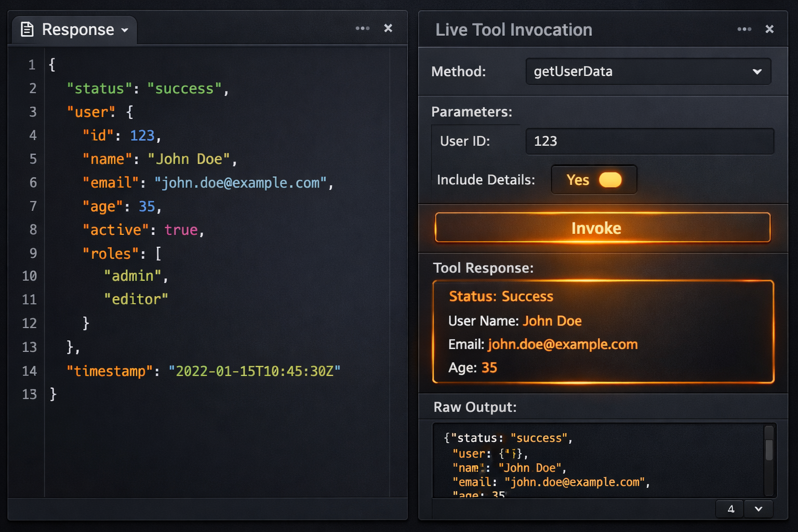Open Live Tool Invocation more options ellipsis
Image resolution: width=798 pixels, height=532 pixels.
744,29
